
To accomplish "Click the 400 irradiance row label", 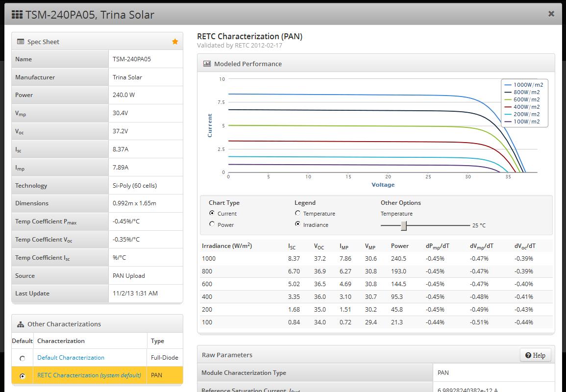I will click(207, 297).
